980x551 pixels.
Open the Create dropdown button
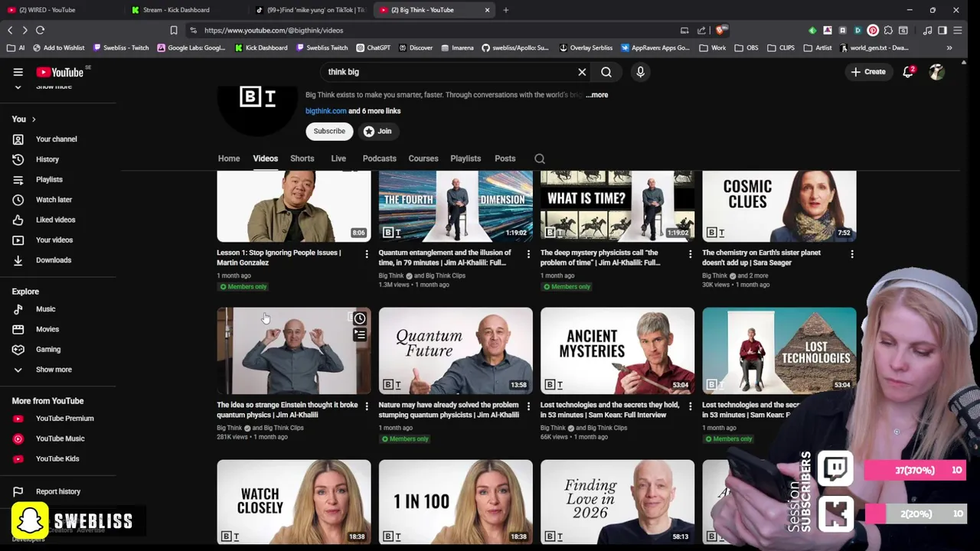(867, 72)
